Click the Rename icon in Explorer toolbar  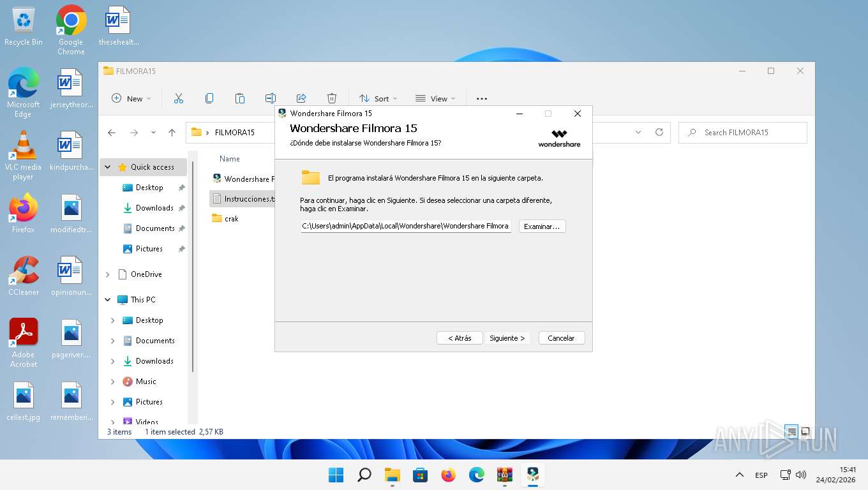(271, 98)
